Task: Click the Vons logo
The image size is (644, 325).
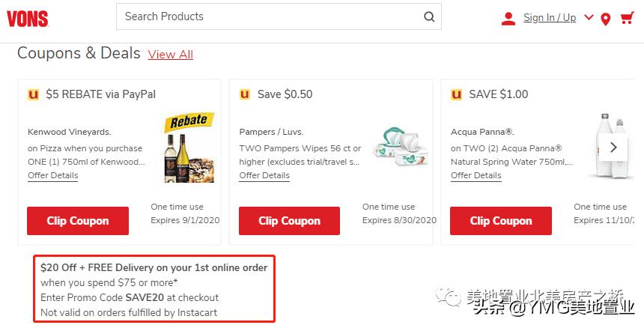Action: pyautogui.click(x=28, y=18)
